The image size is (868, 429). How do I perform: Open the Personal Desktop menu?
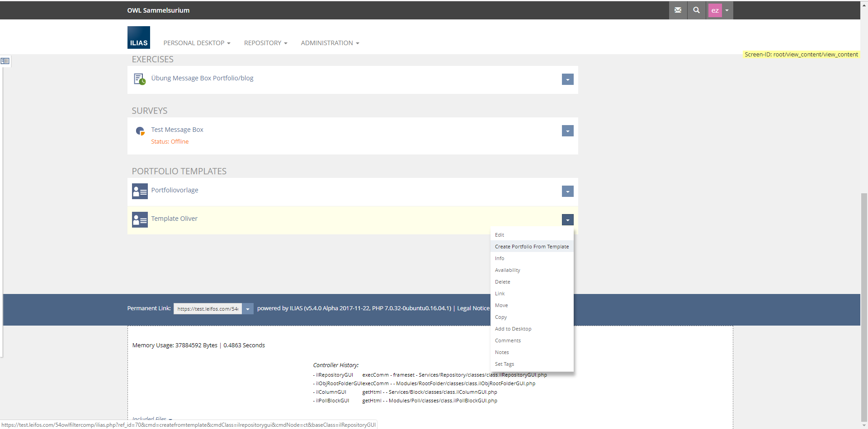point(197,43)
